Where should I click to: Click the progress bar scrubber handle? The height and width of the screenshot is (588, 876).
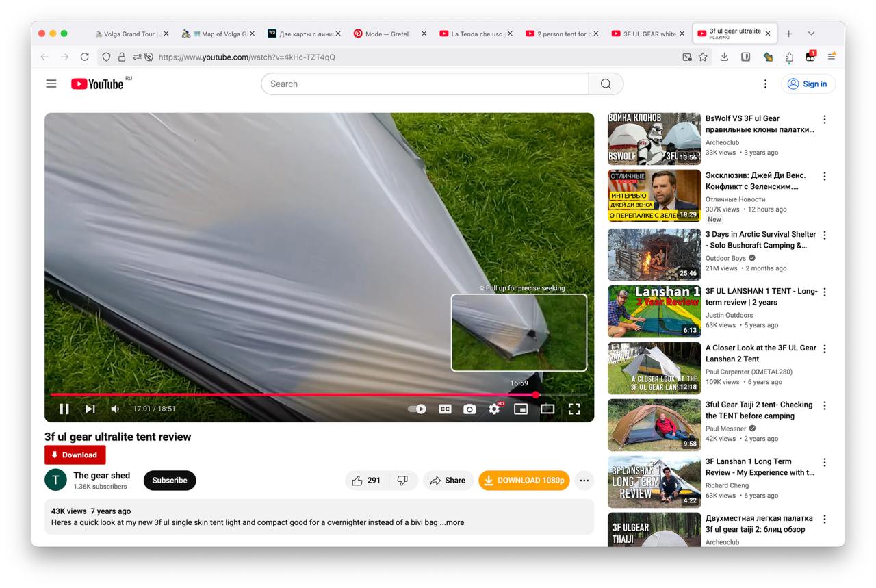pyautogui.click(x=536, y=395)
